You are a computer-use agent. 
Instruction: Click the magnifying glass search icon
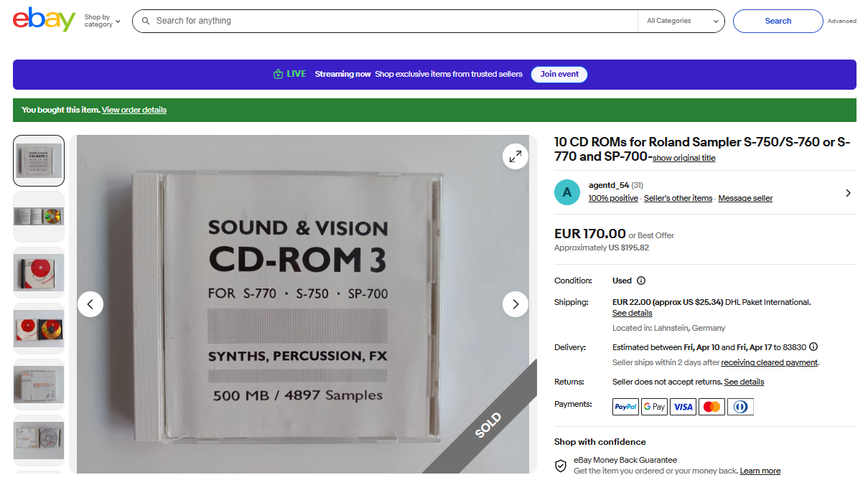click(146, 21)
